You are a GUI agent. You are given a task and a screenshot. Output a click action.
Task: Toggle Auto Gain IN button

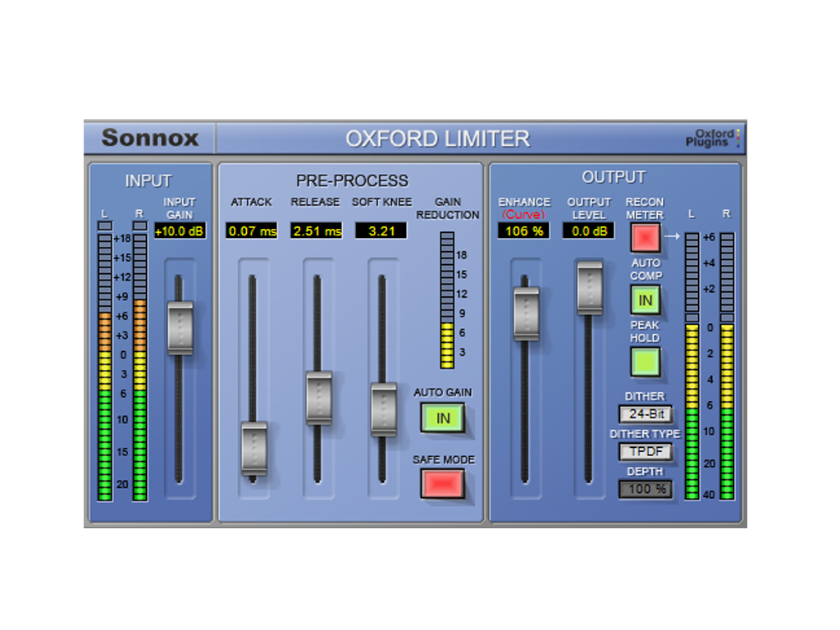[442, 418]
